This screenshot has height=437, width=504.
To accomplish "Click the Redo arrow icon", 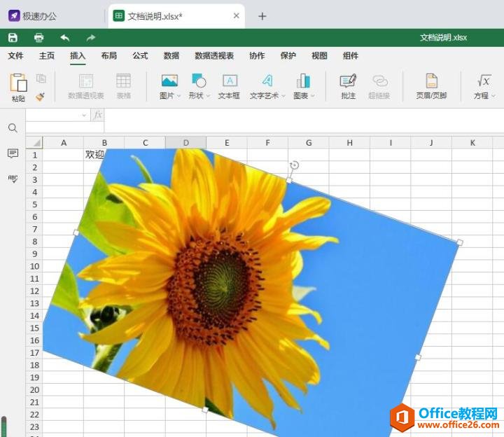I will 91,38.
